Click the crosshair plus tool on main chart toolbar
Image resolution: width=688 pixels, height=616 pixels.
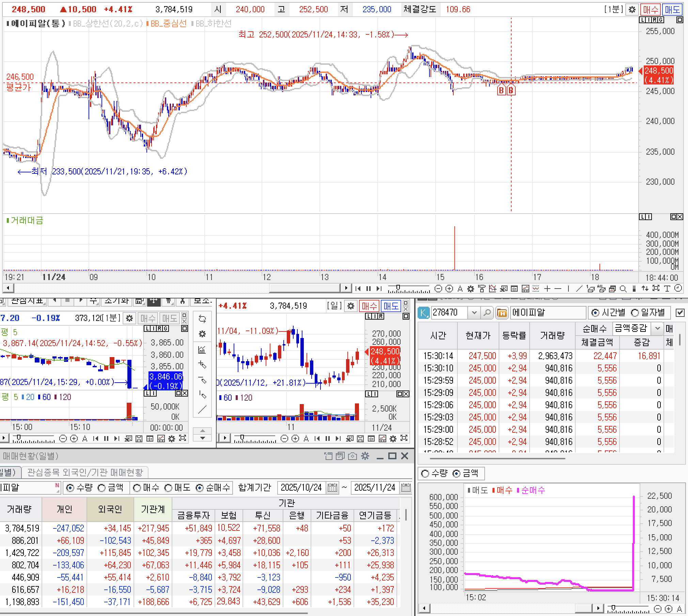coord(547,289)
